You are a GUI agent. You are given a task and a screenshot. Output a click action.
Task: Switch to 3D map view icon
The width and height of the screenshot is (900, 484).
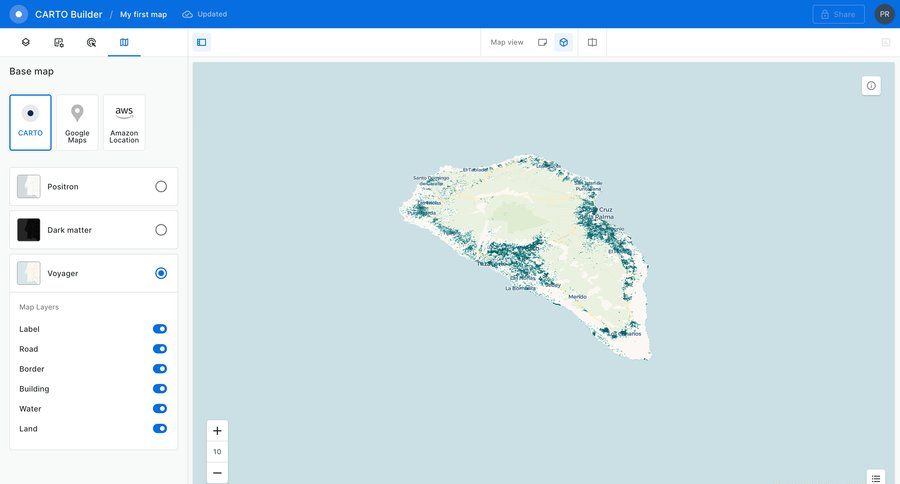point(564,42)
